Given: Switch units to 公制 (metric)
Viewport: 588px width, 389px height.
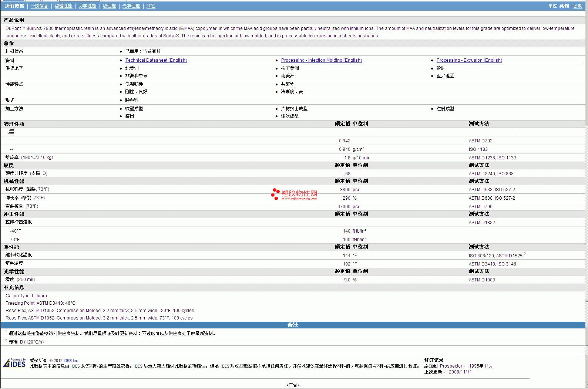Looking at the screenshot, I should click(578, 6).
